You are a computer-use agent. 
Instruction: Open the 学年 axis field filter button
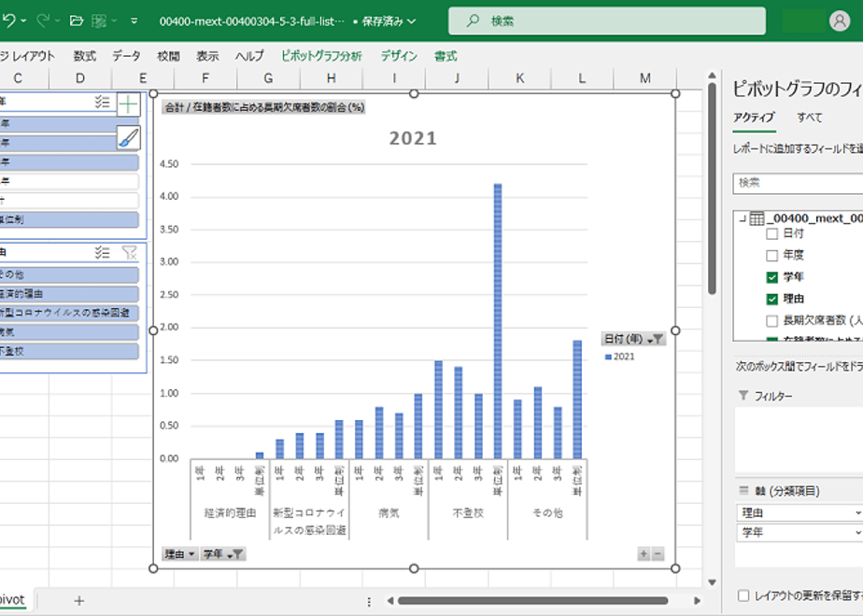222,553
